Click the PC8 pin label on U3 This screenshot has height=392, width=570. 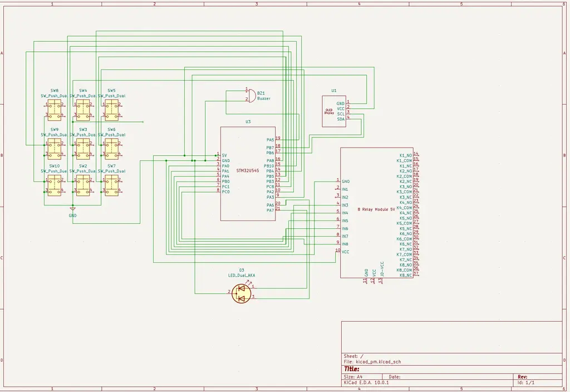click(270, 187)
